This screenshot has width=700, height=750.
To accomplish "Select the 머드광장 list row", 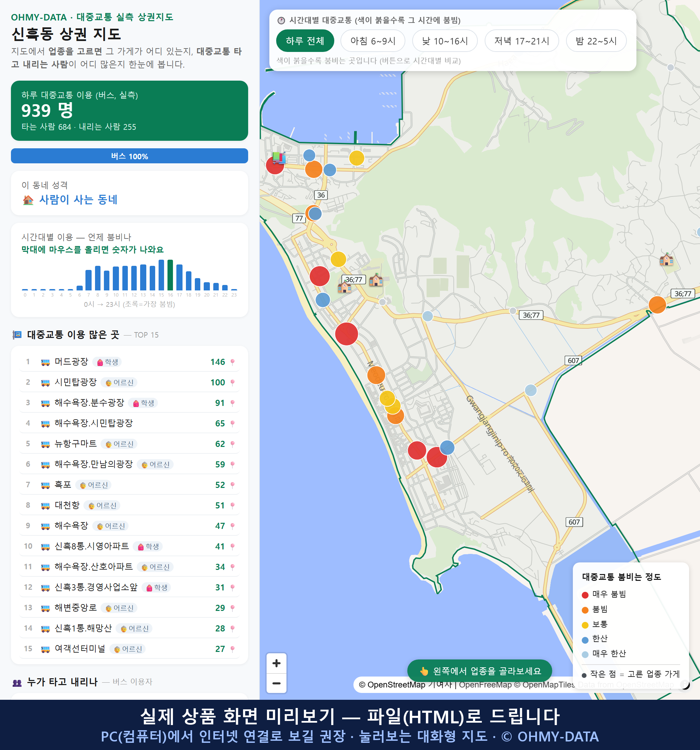I will point(130,362).
